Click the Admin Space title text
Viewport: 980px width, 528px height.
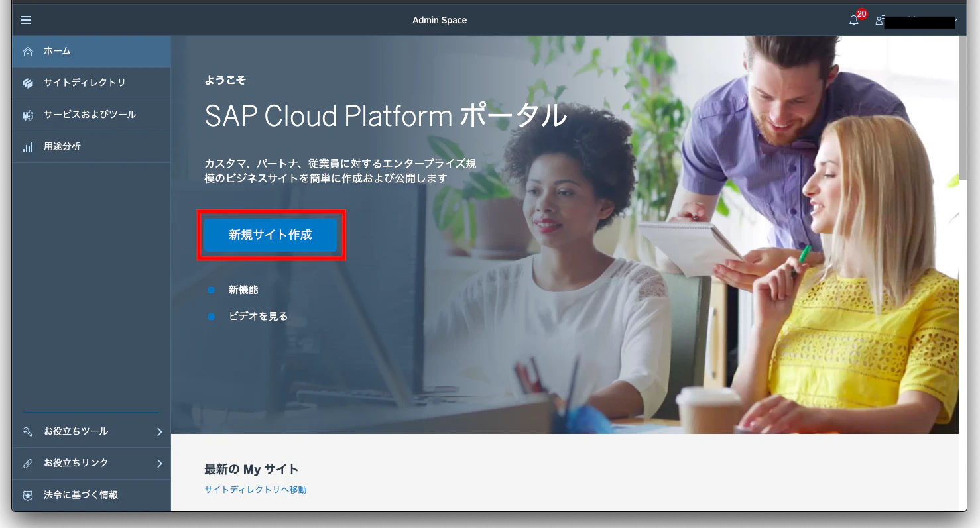tap(440, 20)
